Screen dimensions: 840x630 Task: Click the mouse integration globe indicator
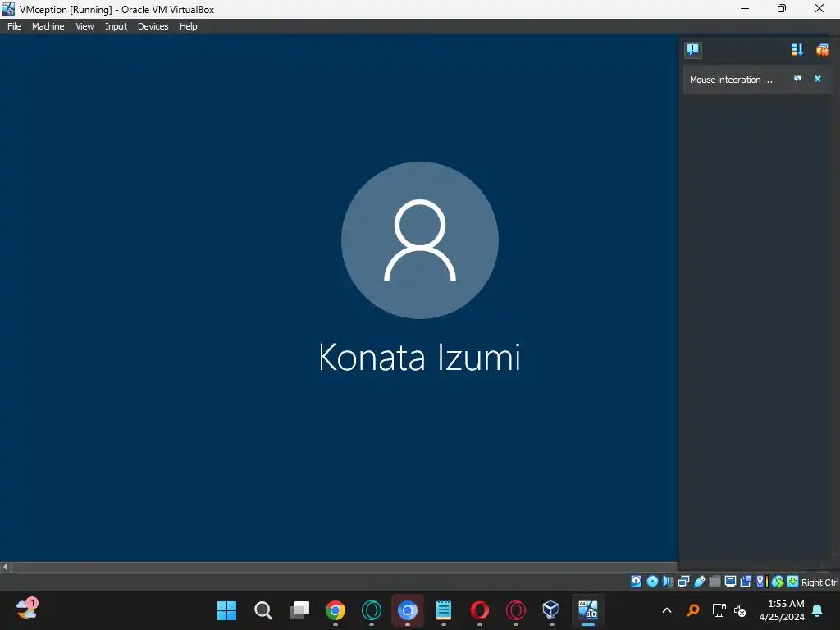click(778, 582)
